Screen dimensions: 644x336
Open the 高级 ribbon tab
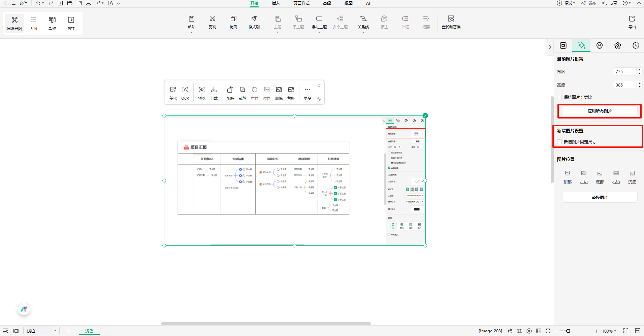tap(327, 3)
